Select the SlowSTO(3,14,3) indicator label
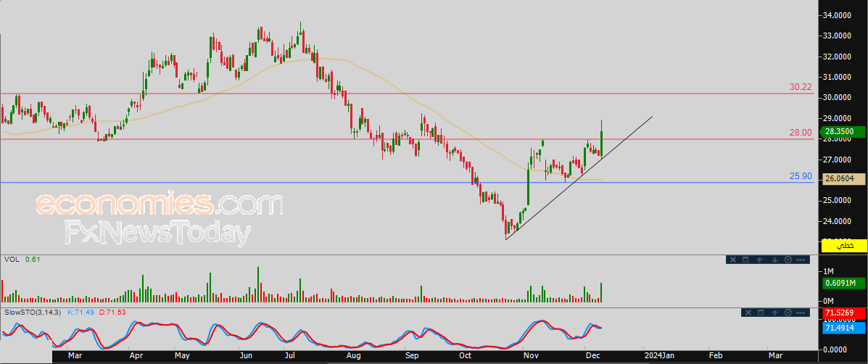The width and height of the screenshot is (868, 364). (x=33, y=313)
